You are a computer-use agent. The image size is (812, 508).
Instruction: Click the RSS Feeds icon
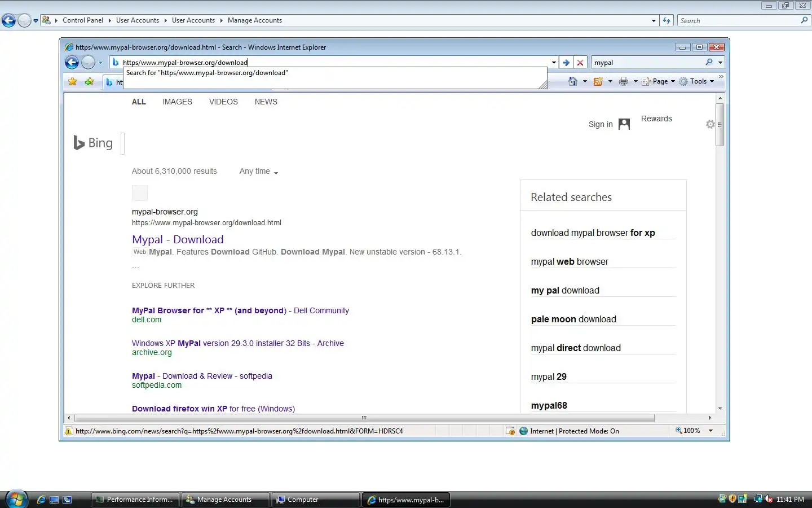tap(598, 81)
